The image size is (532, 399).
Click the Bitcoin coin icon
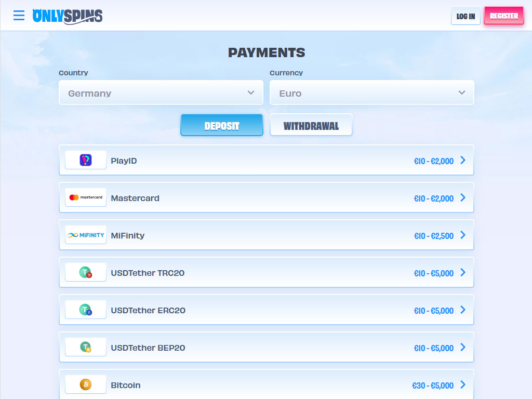pos(86,385)
